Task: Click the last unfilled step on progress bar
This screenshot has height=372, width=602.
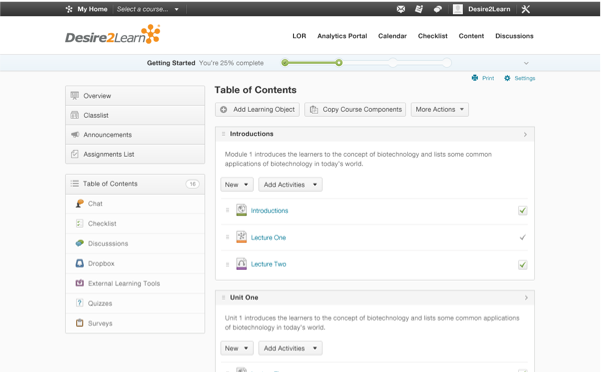Action: coord(446,63)
